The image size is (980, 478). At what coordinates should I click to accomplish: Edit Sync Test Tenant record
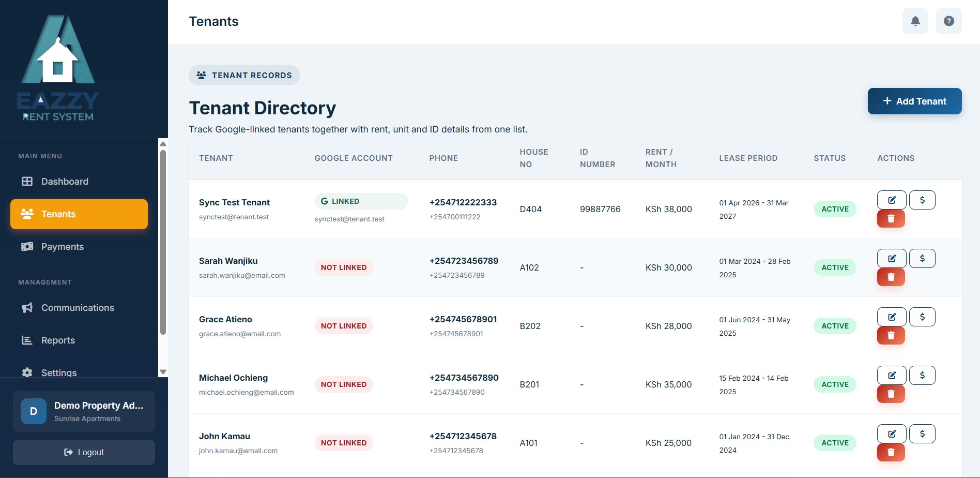click(892, 200)
